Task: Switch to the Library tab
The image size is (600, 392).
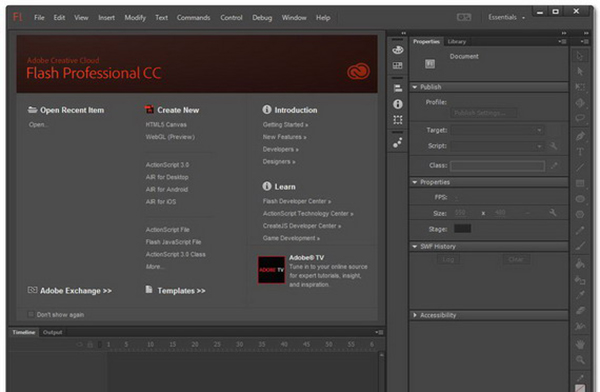Action: (457, 41)
